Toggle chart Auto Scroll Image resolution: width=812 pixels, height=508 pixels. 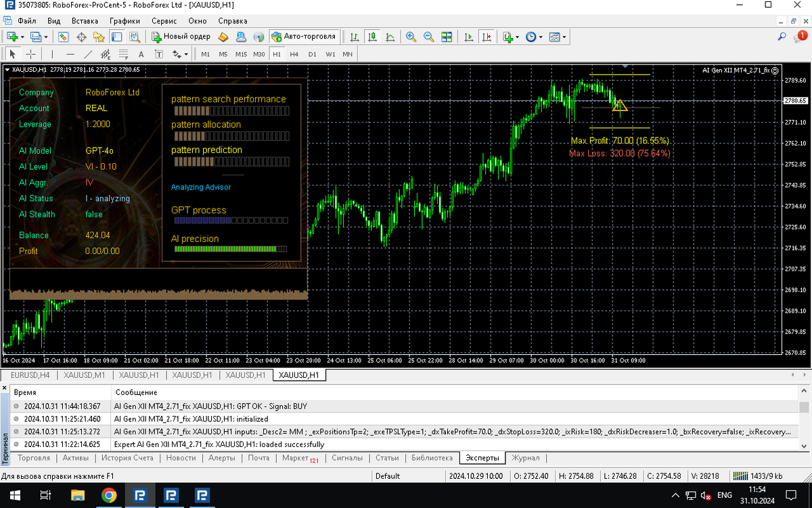tap(468, 37)
